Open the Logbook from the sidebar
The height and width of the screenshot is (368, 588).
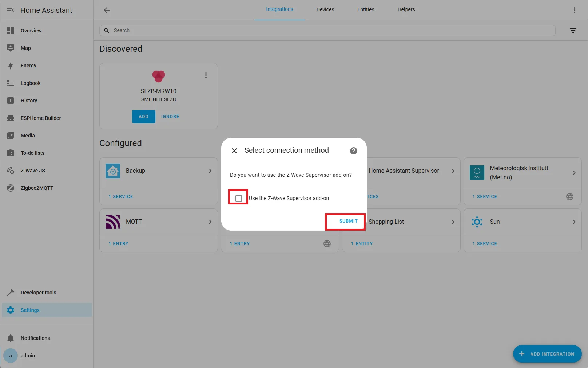click(11, 83)
